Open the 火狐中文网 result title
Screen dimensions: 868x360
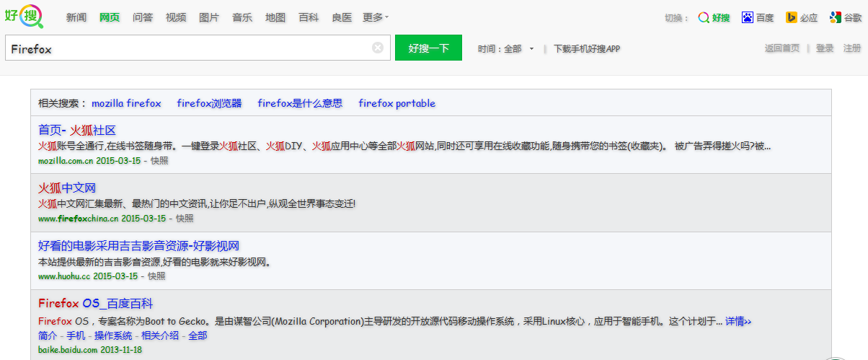click(x=67, y=188)
